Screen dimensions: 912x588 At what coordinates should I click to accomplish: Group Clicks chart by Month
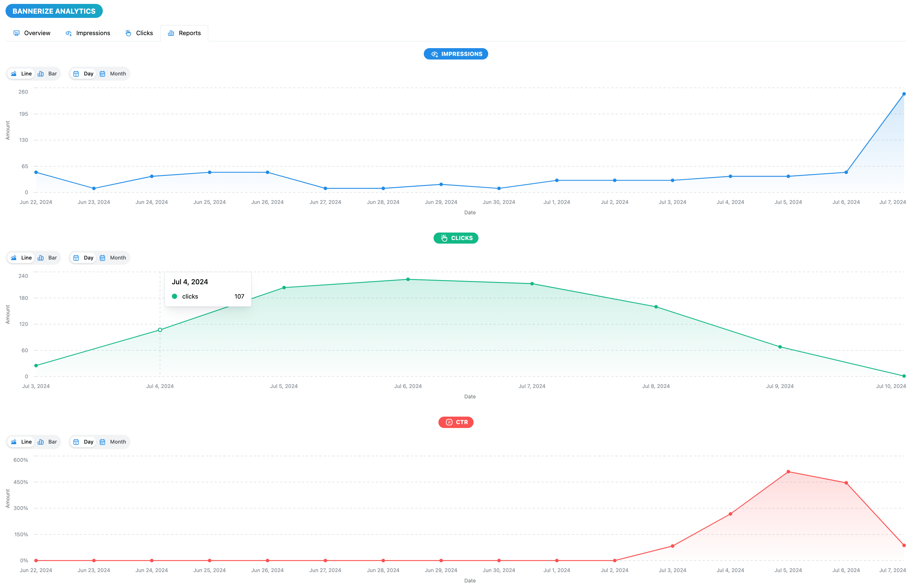click(113, 258)
